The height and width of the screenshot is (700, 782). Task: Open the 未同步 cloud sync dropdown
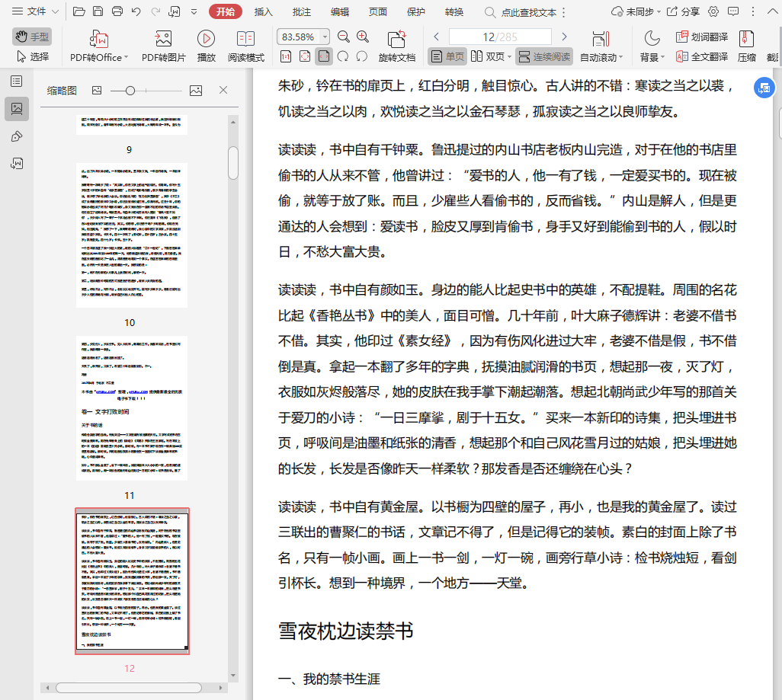click(636, 11)
